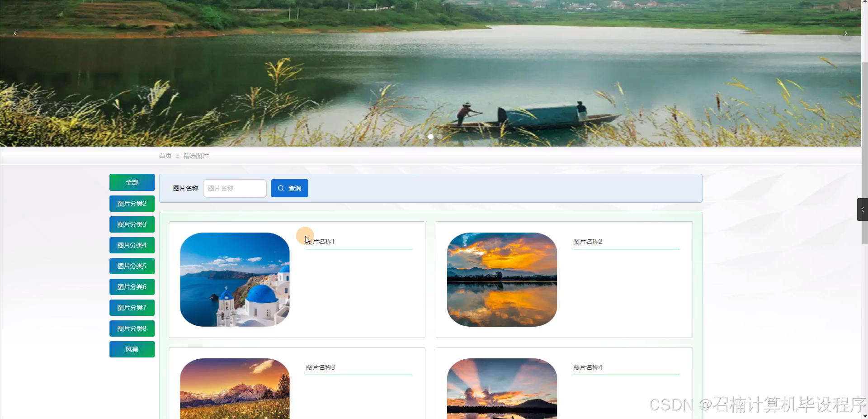Click the 图片名称4 title text
Viewport: 868px width, 419px height.
(588, 367)
